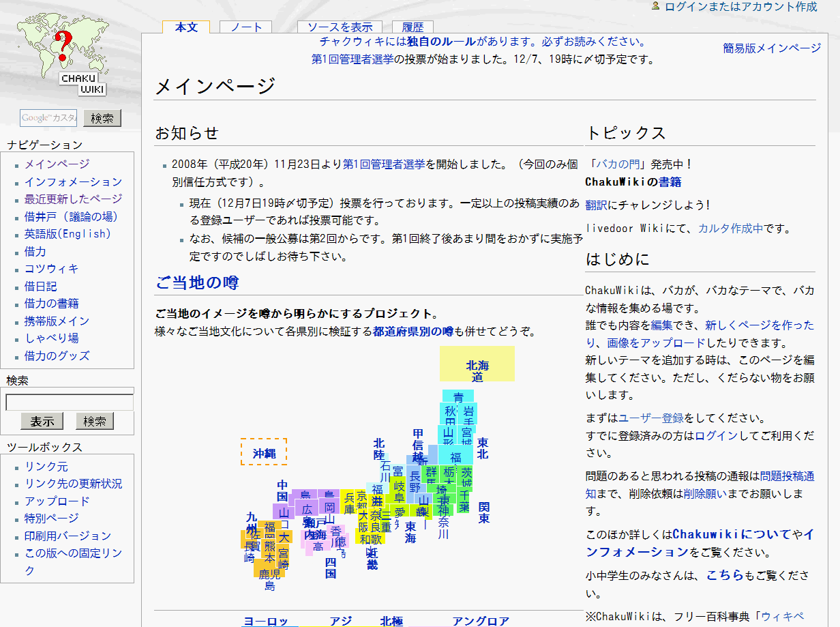Open the 履歴 tab
The width and height of the screenshot is (840, 627).
pos(412,27)
